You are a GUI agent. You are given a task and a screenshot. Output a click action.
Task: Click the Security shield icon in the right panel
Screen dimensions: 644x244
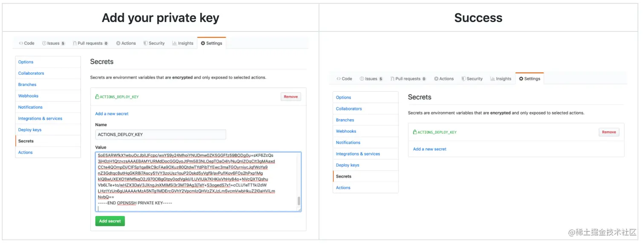tap(463, 79)
